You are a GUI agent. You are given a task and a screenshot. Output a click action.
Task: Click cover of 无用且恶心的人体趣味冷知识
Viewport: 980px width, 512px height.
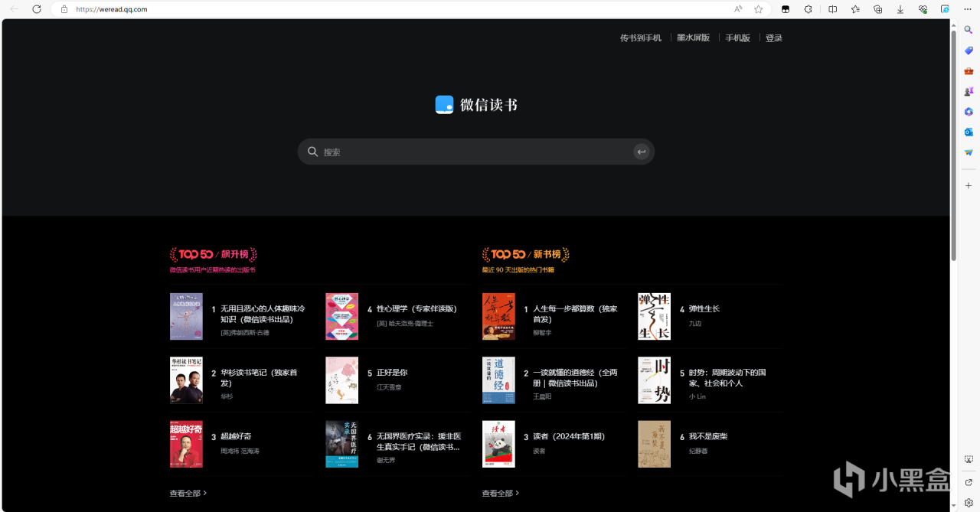(186, 316)
